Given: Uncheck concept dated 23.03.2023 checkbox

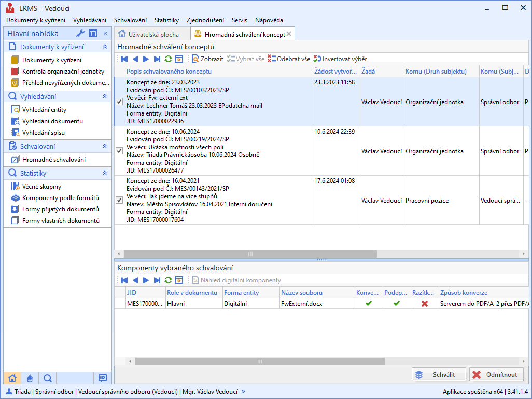Looking at the screenshot, I should (119, 102).
